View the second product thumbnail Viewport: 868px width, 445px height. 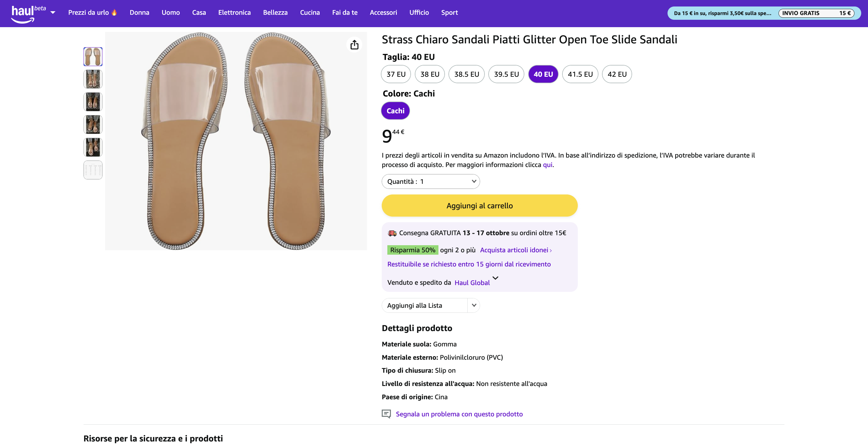(93, 79)
